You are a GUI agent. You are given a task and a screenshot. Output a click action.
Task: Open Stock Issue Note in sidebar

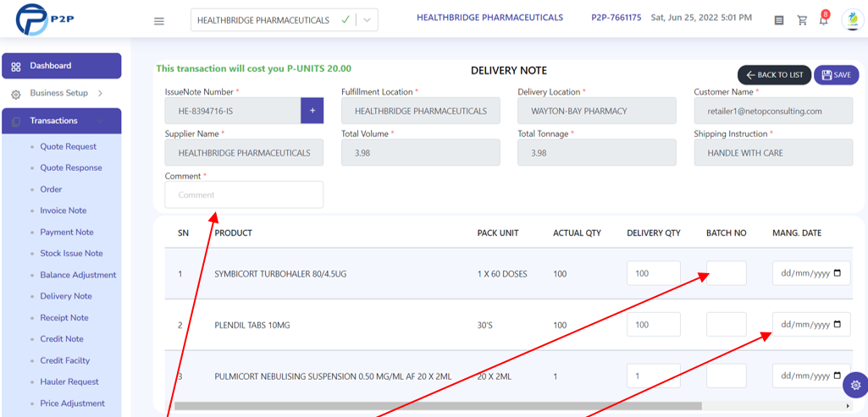71,253
